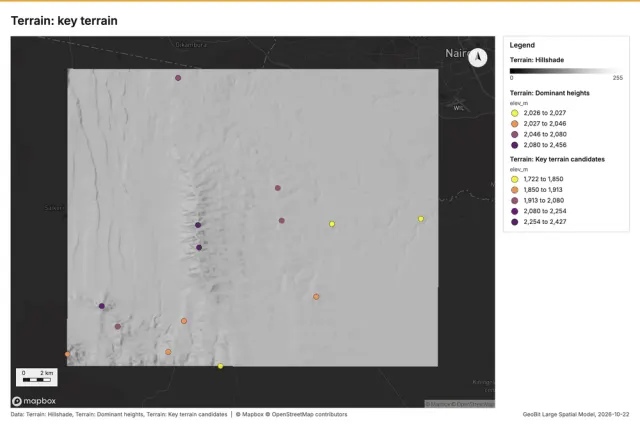Click the upper dark purple point on the ridge
640x427 pixels.
tap(198, 225)
